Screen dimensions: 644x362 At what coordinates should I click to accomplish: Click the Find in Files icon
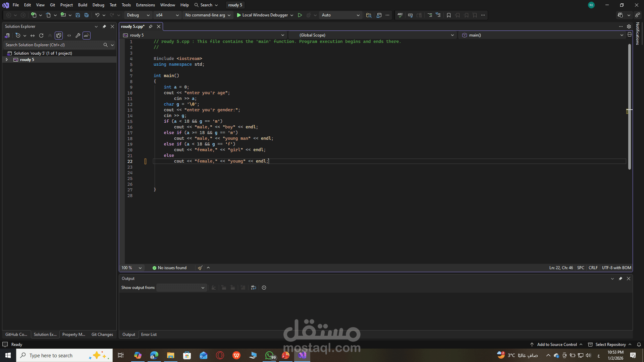coord(369,15)
